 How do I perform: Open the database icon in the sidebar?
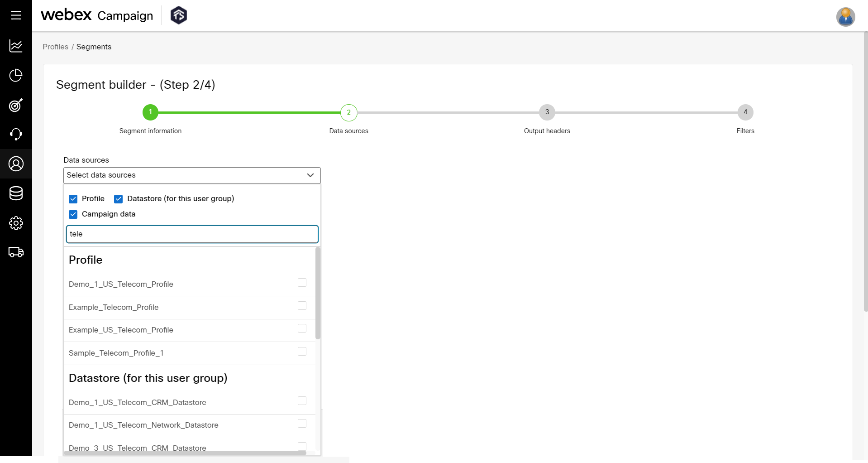16,193
